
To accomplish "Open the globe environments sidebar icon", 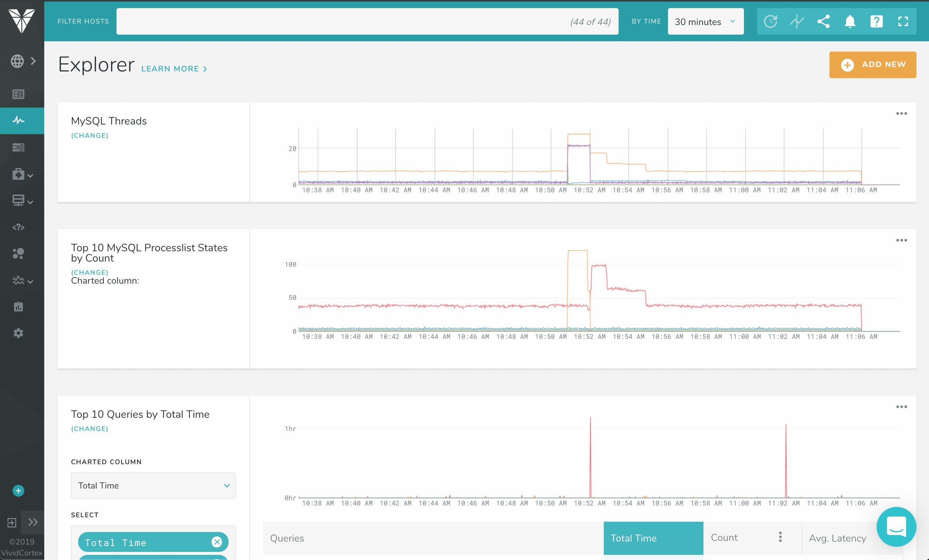I will point(17,61).
